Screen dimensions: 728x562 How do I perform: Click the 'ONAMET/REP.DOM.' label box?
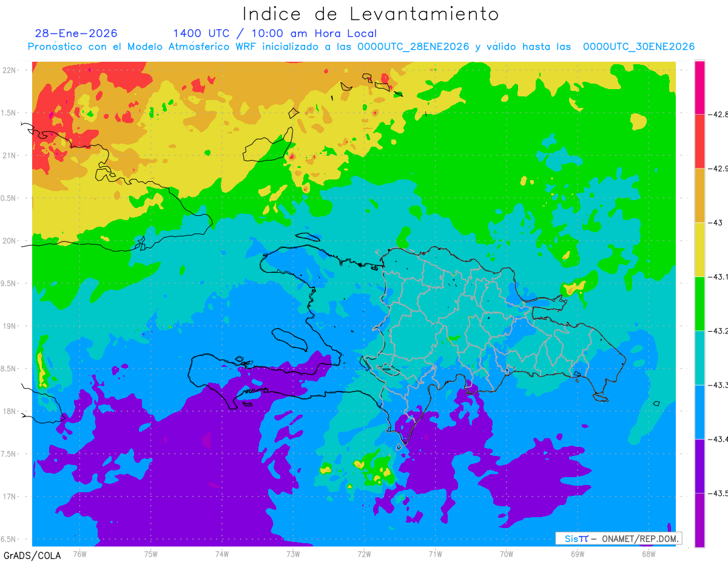pyautogui.click(x=618, y=538)
